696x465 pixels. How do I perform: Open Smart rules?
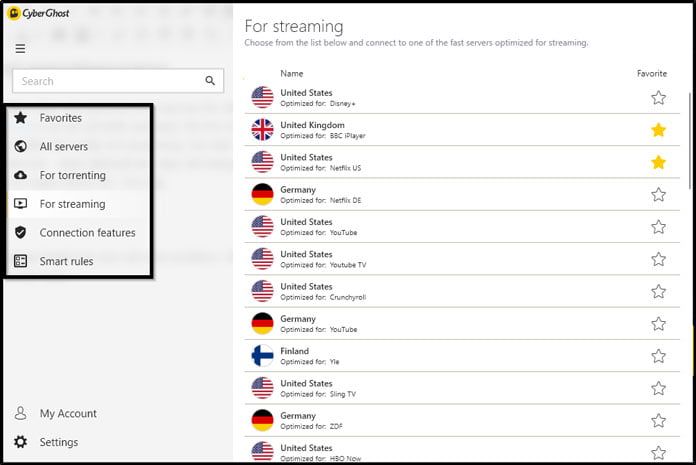(67, 261)
